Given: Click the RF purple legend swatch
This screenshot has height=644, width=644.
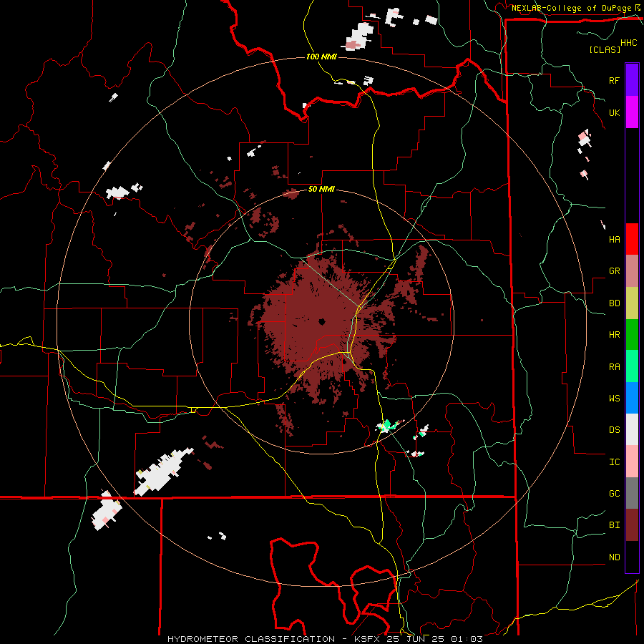Looking at the screenshot, I should [632, 80].
